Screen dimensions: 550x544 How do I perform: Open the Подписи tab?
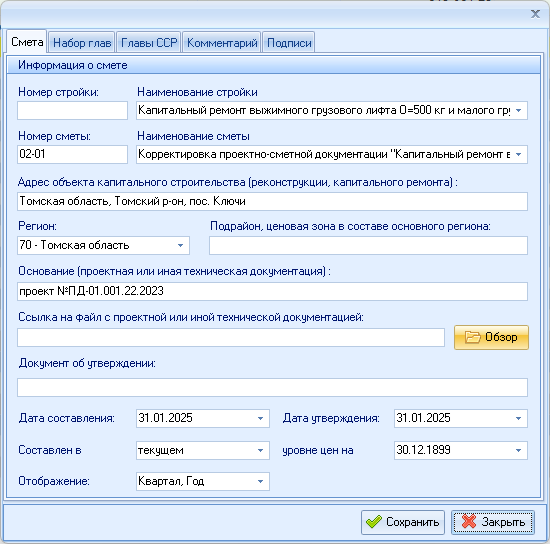289,43
